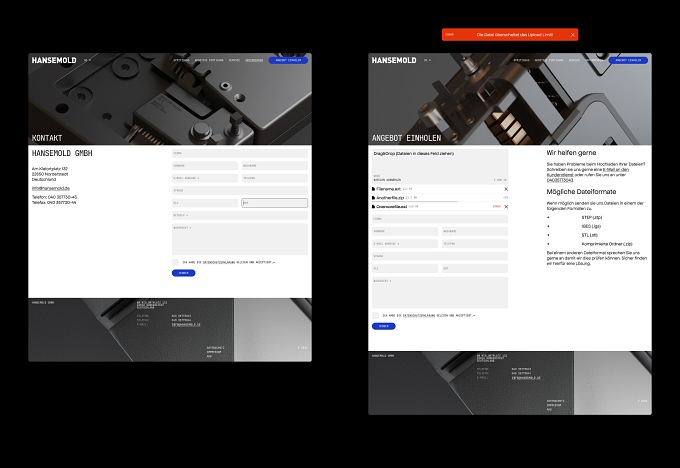
Task: Click Dateien auswählen in the drop zone
Action: 387,180
